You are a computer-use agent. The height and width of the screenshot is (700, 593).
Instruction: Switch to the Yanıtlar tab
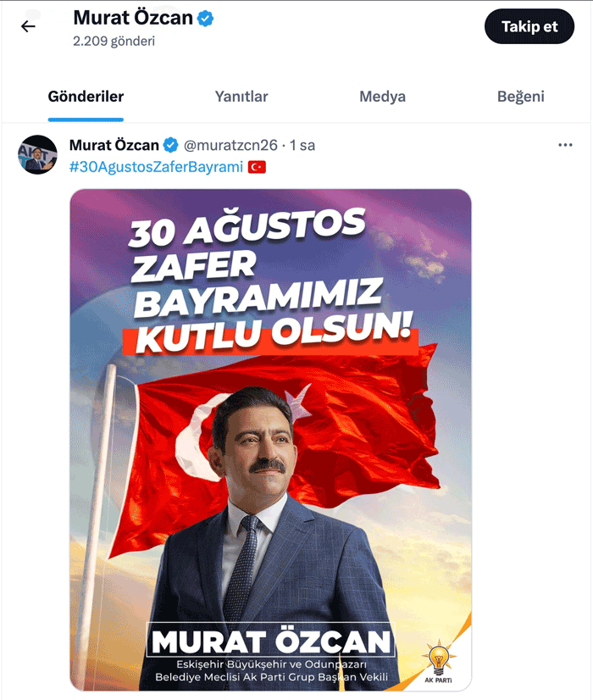(241, 97)
